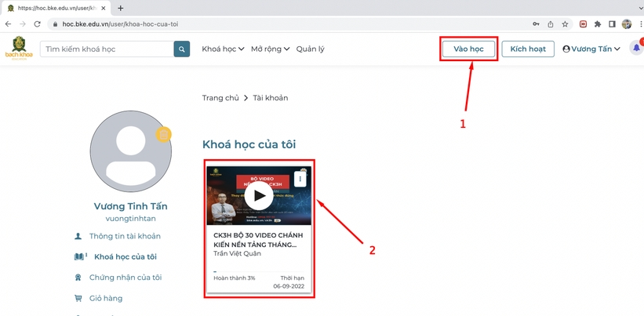Click the Tìm kiếm khoá học field

[107, 49]
